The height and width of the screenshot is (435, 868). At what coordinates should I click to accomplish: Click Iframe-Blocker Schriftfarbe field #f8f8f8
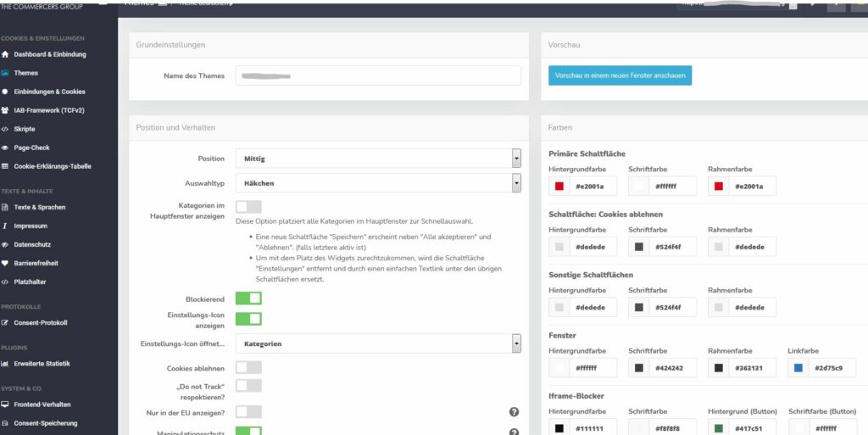coord(663,428)
